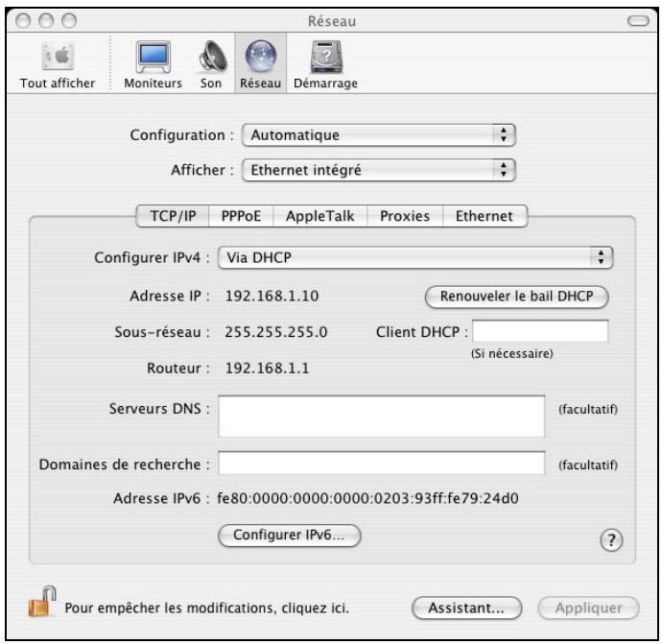Click the (Si nécessaire) hint text

(x=511, y=353)
